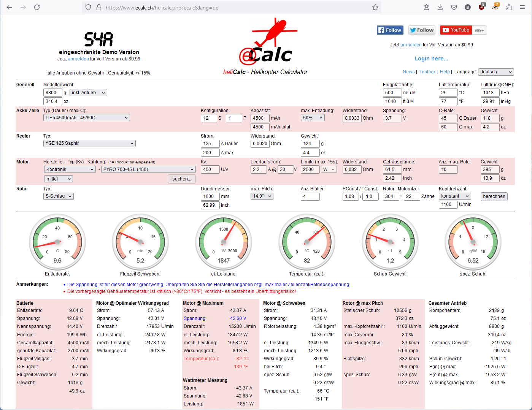This screenshot has height=410, width=532.
Task: Click the Modellgewicht input field showing 8800
Action: (52, 93)
